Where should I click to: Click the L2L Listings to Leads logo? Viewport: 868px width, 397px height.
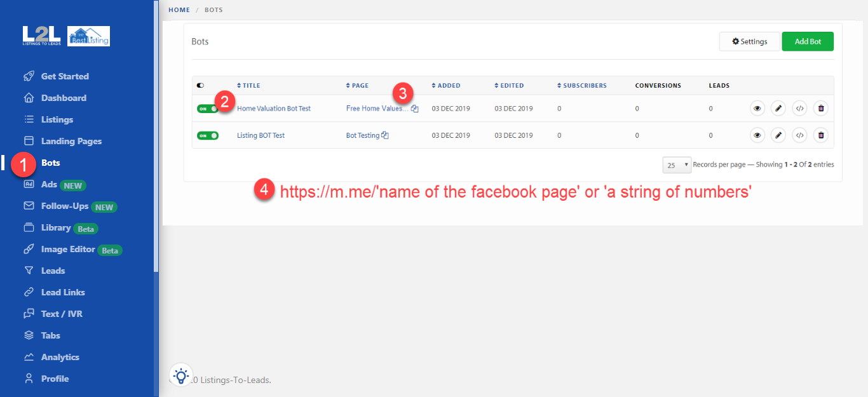pos(41,36)
